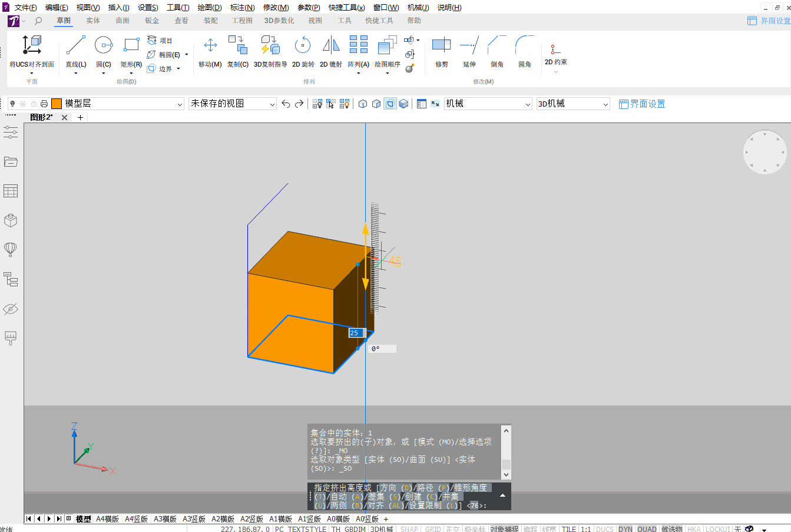Image resolution: width=791 pixels, height=532 pixels.
Task: Open the 2D 旋转 rotate tool
Action: (x=303, y=51)
